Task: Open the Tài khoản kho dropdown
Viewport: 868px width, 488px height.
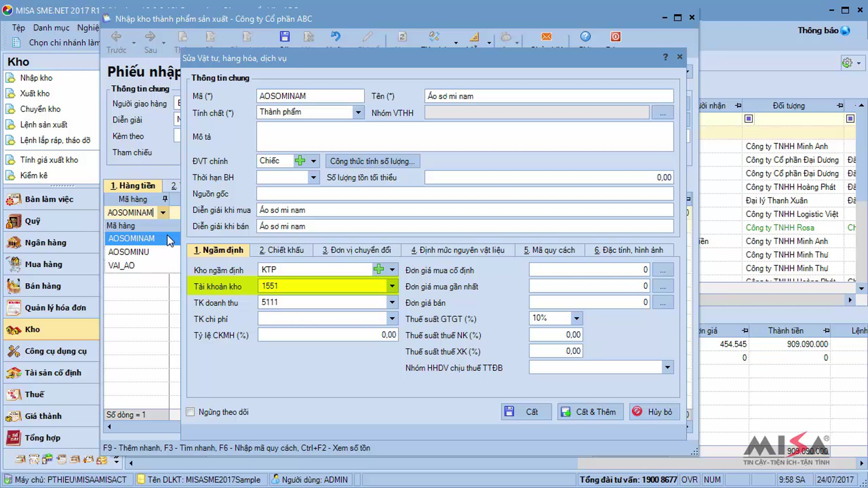Action: 392,286
